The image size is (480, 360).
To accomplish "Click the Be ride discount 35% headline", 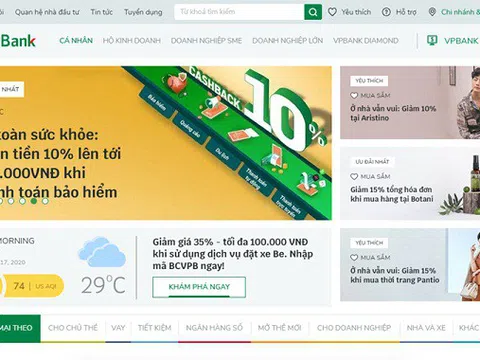I will tap(233, 254).
